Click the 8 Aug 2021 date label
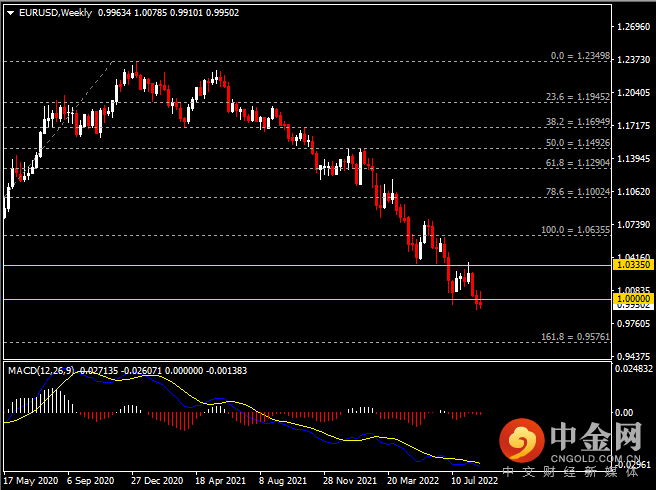The image size is (656, 490). (283, 481)
